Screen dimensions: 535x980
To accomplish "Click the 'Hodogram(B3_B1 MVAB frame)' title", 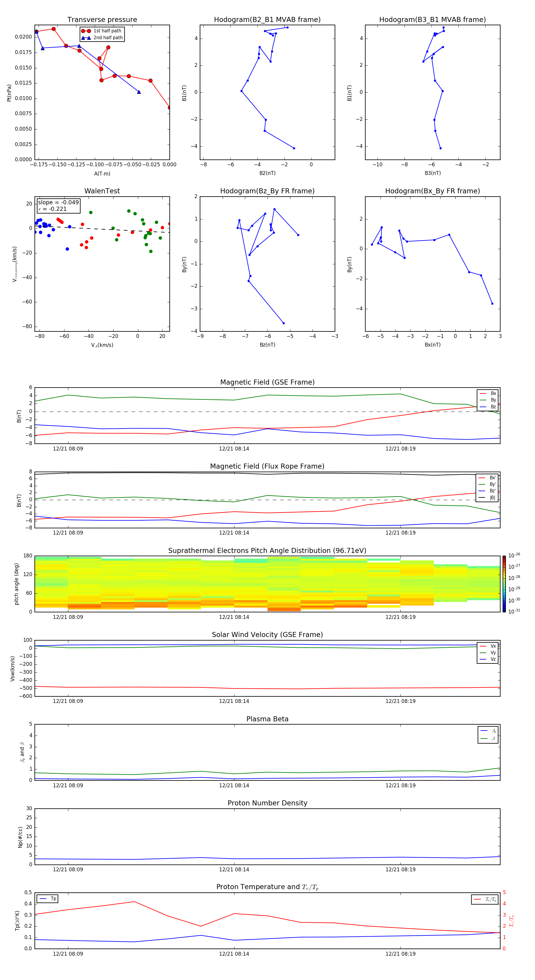I will [432, 20].
